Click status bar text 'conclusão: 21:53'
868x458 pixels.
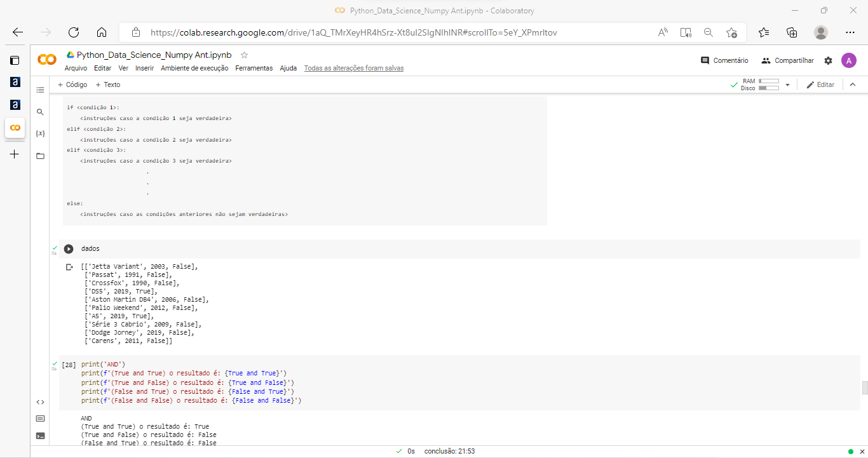450,451
